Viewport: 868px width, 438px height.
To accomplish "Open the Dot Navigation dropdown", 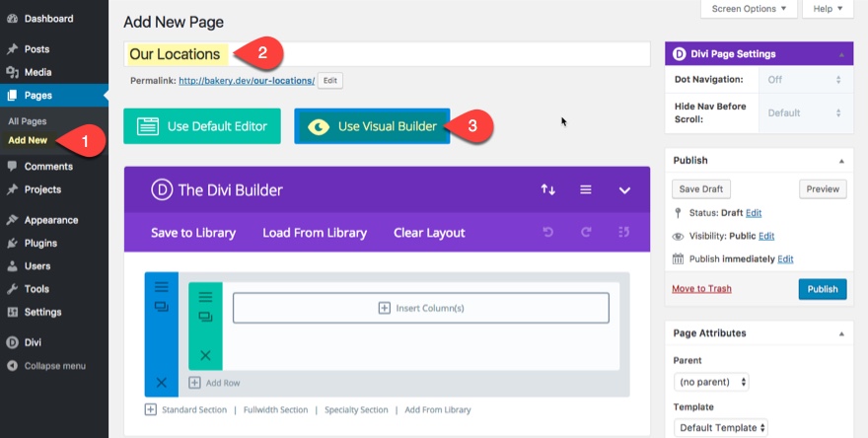I will pos(805,80).
